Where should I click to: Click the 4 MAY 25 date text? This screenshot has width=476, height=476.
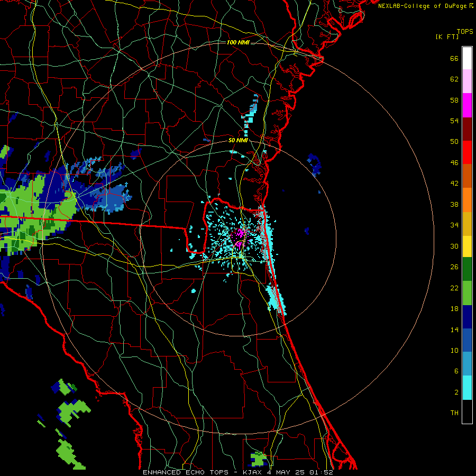click(x=286, y=472)
